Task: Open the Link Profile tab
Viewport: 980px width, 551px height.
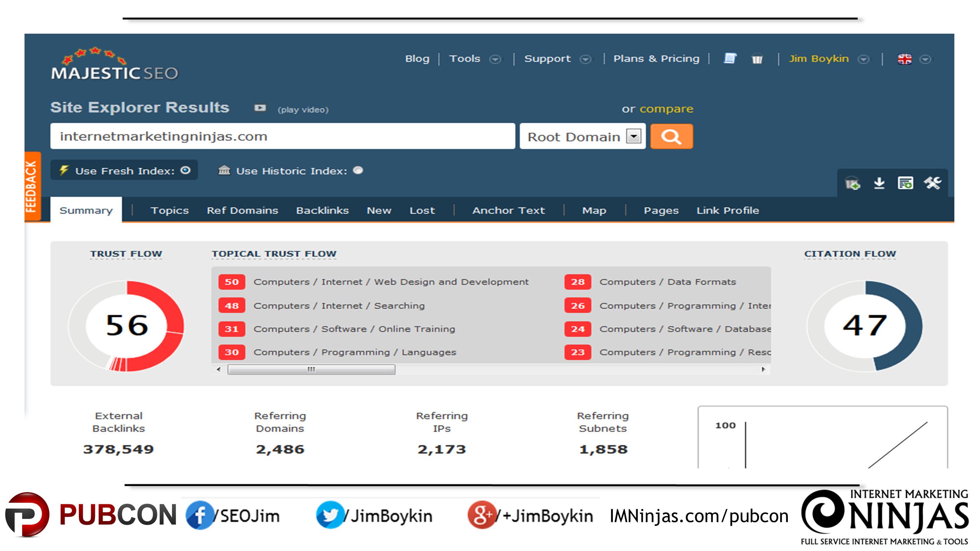Action: tap(728, 210)
